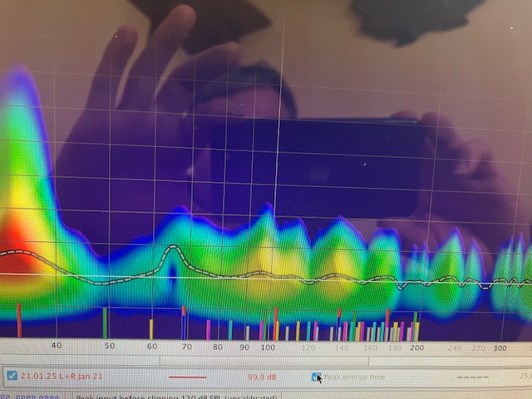Click the 300 Hz frequency axis label
532x399 pixels.
[x=499, y=347]
